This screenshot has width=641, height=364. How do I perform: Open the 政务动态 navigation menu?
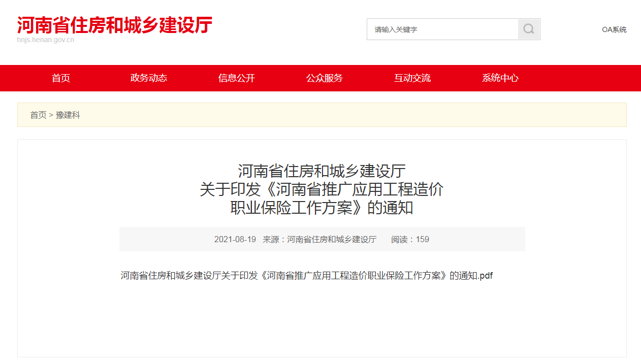click(149, 78)
